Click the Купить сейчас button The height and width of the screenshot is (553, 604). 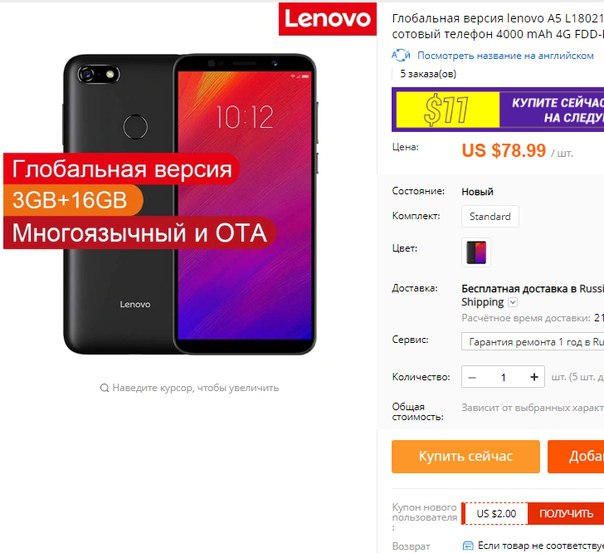coord(466,456)
